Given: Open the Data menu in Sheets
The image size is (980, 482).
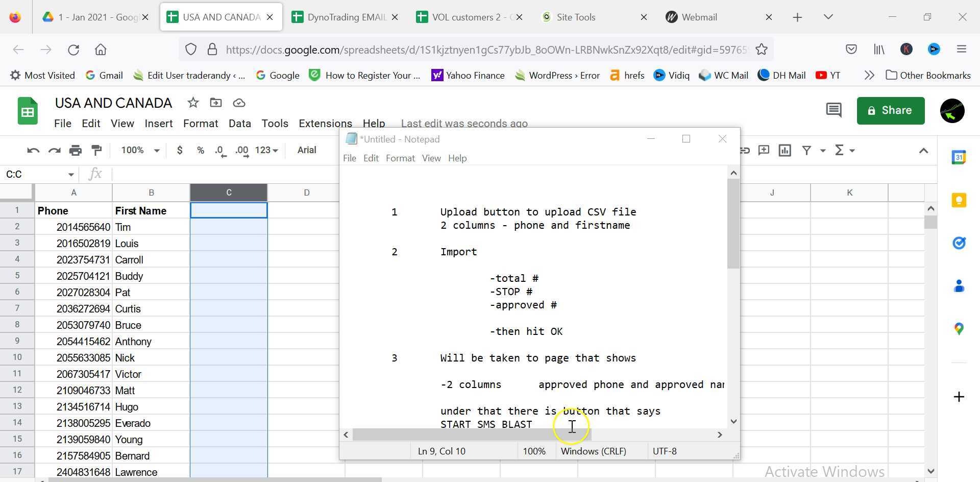Looking at the screenshot, I should (x=239, y=124).
